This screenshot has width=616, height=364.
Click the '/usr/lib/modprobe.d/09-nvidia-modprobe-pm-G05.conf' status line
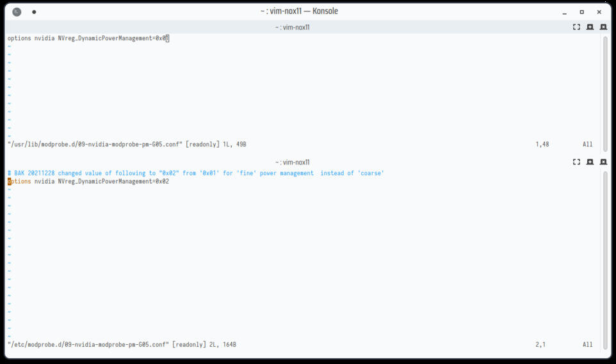[x=95, y=145]
